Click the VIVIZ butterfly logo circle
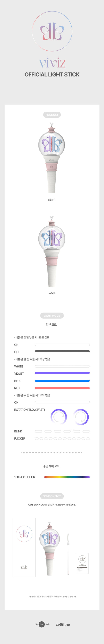Screen dimensions: 104x644 52,31
